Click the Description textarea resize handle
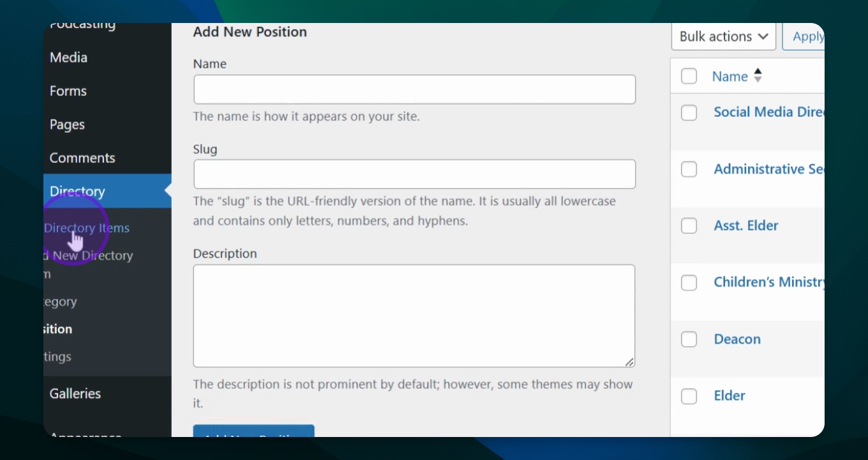 (629, 362)
